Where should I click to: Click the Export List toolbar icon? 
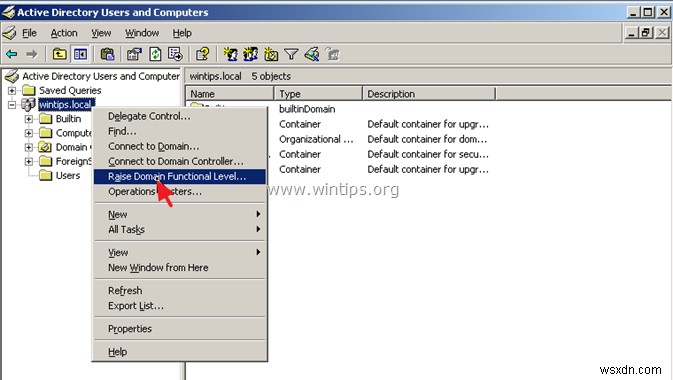[176, 54]
